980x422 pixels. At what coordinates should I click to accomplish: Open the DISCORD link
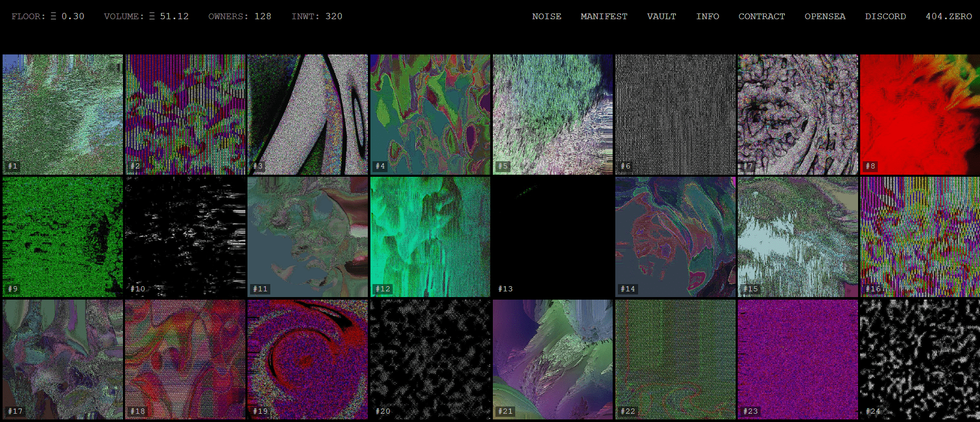coord(885,17)
